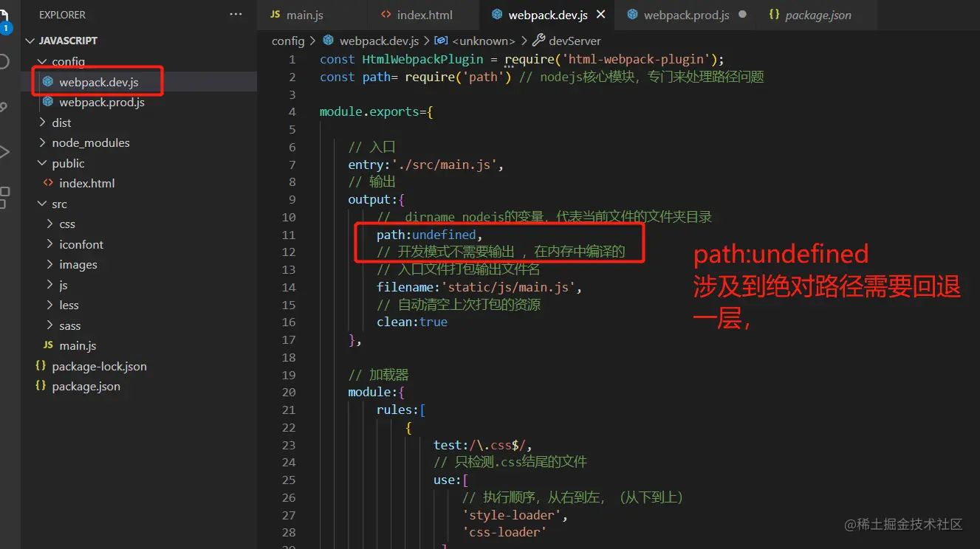980x549 pixels.
Task: Click module.exports on line 4
Action: 369,111
